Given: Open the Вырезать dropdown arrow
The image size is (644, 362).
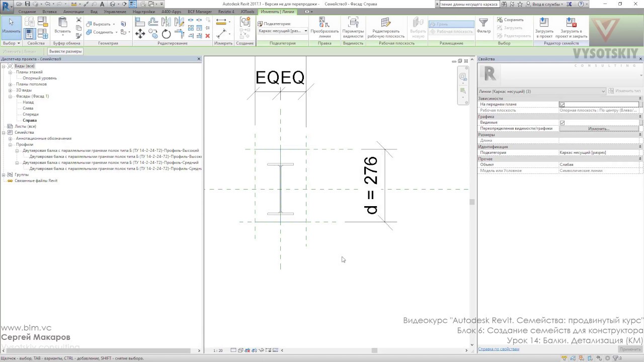Looking at the screenshot, I should (114, 24).
